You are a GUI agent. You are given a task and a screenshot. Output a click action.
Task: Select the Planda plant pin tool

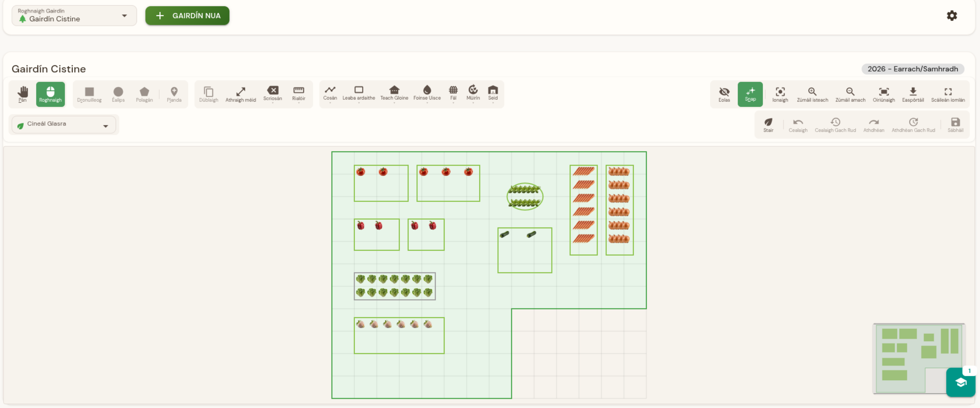(174, 94)
